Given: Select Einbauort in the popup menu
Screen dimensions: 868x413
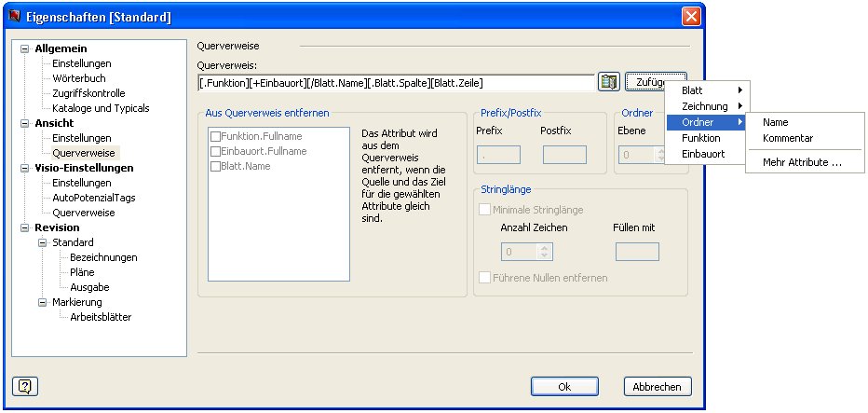Looking at the screenshot, I should [703, 153].
